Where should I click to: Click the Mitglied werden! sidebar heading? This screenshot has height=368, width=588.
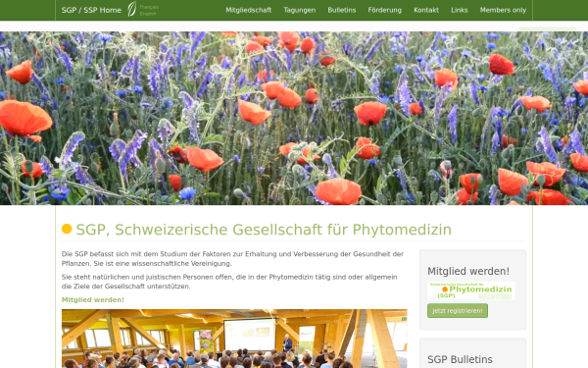click(468, 271)
